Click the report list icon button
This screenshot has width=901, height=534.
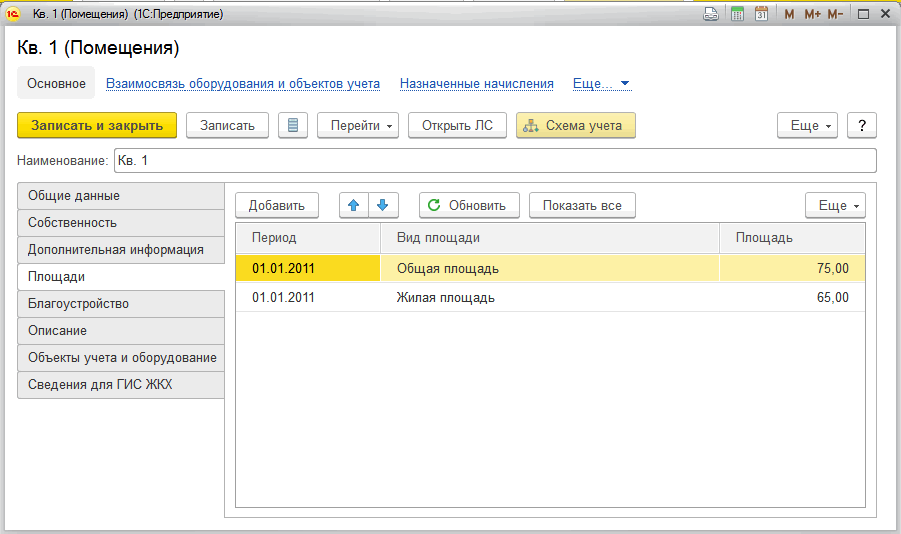point(293,126)
